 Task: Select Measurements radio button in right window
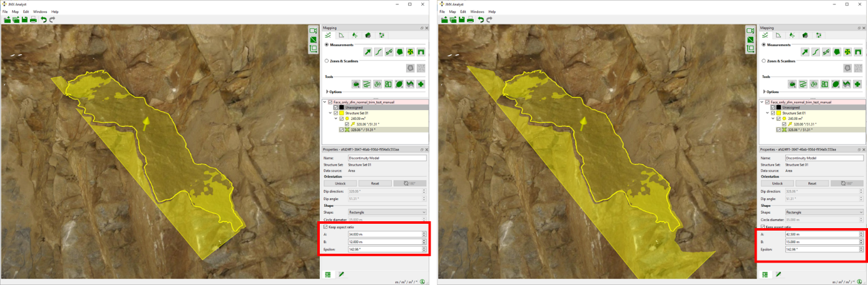click(x=763, y=45)
